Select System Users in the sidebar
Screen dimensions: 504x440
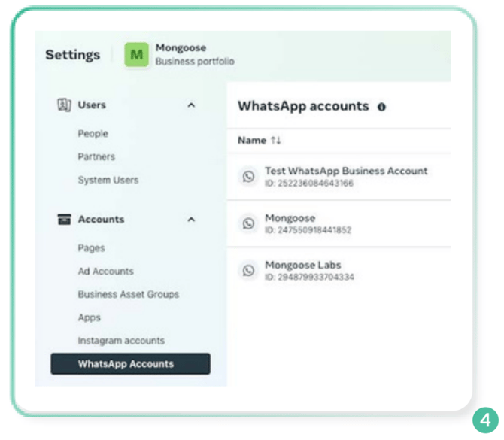click(x=108, y=181)
